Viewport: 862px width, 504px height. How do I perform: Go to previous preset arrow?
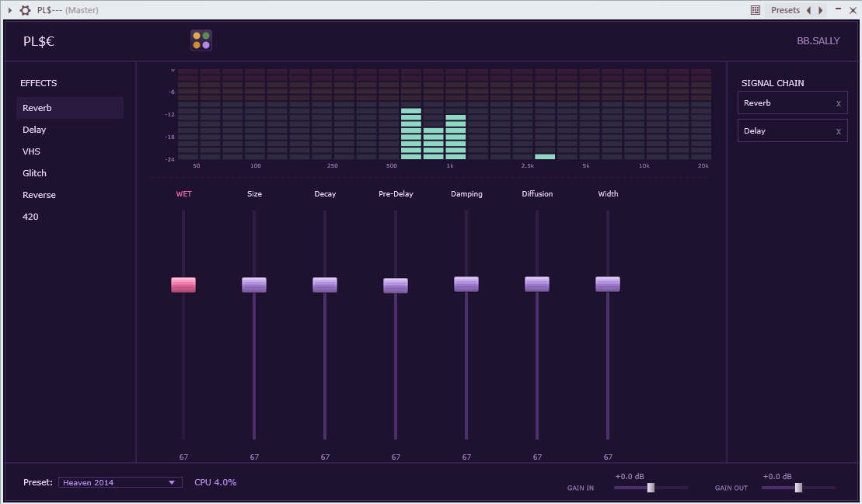808,10
